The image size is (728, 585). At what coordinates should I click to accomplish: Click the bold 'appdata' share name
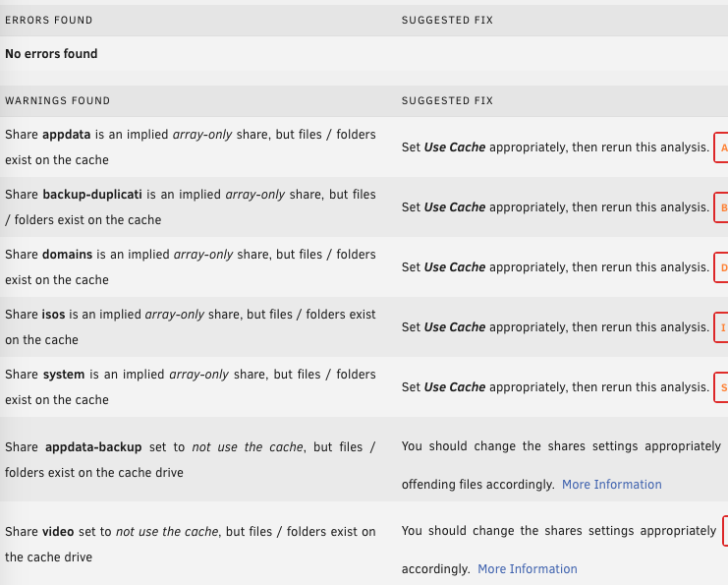(x=67, y=135)
